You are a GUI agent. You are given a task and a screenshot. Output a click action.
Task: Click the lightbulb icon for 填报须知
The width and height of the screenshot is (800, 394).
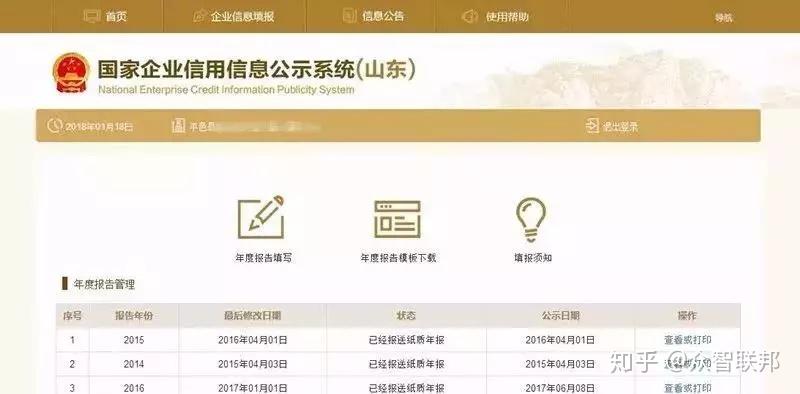[531, 219]
